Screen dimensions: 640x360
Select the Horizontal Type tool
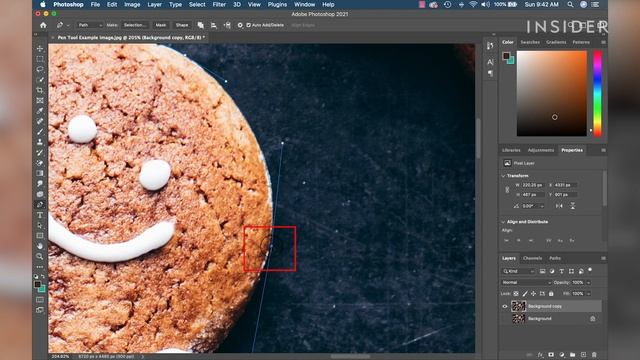click(40, 215)
